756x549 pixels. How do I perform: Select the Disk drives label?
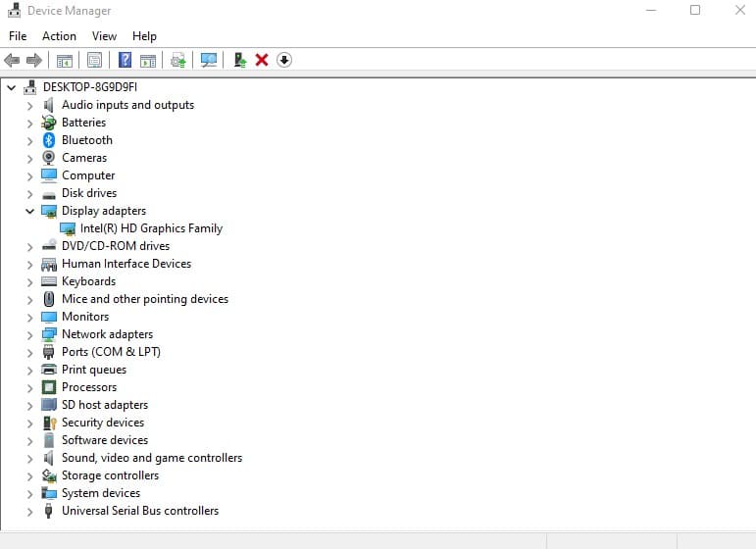(89, 193)
